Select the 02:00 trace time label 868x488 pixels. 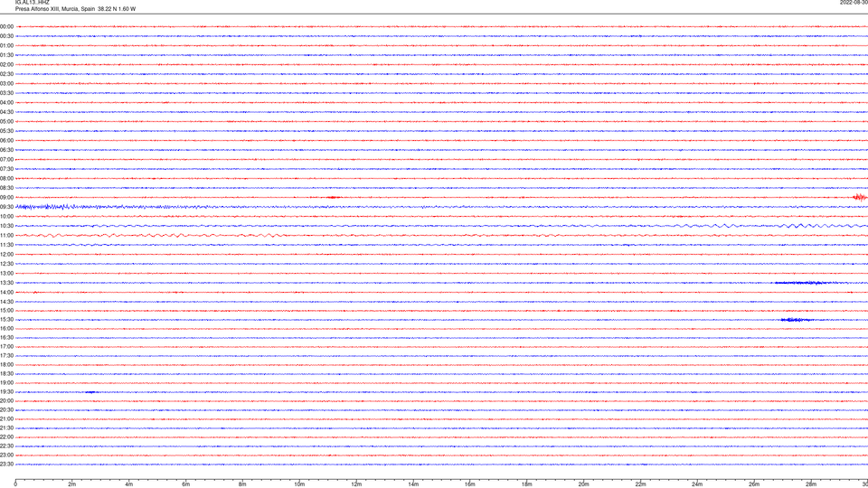tap(6, 65)
